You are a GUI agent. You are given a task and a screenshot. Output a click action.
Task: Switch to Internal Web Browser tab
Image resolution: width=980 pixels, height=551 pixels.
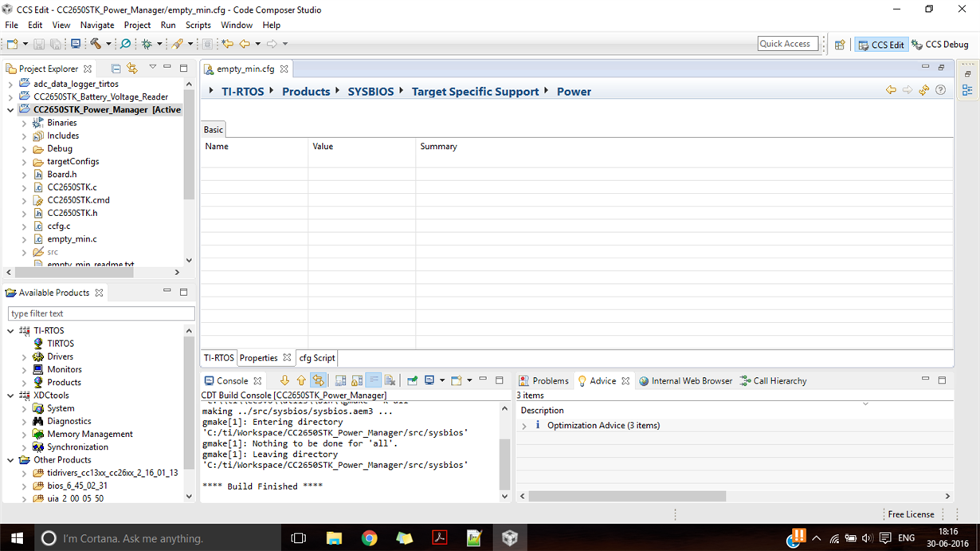[685, 381]
